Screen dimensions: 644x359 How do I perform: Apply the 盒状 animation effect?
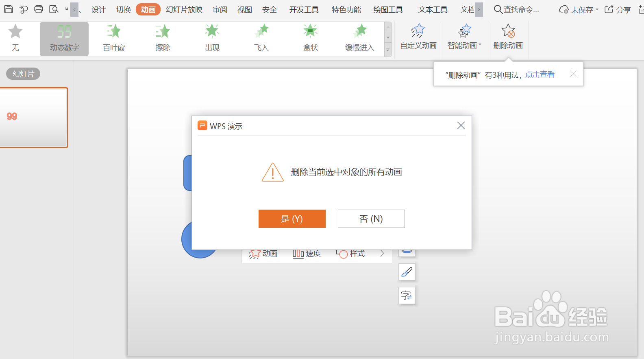tap(311, 39)
